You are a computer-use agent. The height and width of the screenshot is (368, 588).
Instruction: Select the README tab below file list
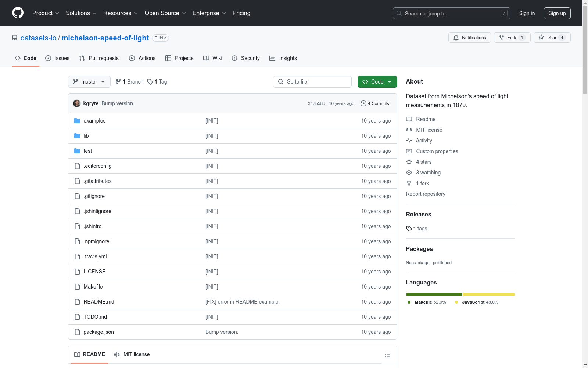pos(90,354)
